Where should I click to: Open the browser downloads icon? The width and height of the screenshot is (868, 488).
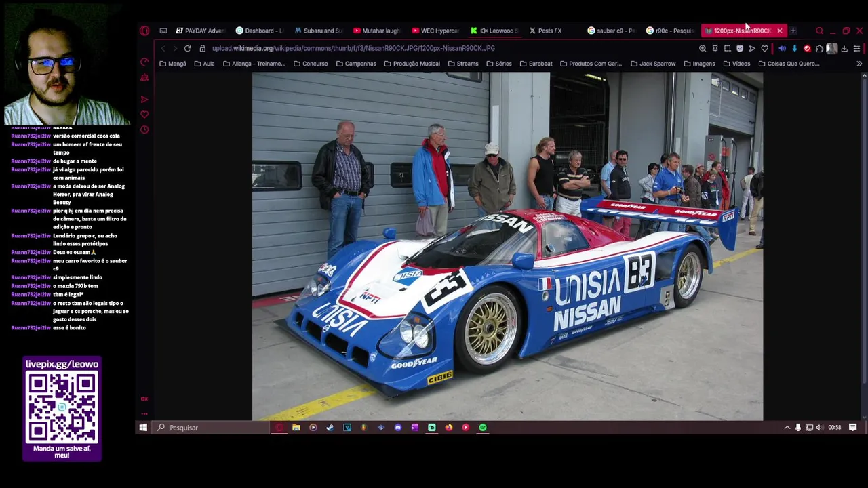(844, 48)
